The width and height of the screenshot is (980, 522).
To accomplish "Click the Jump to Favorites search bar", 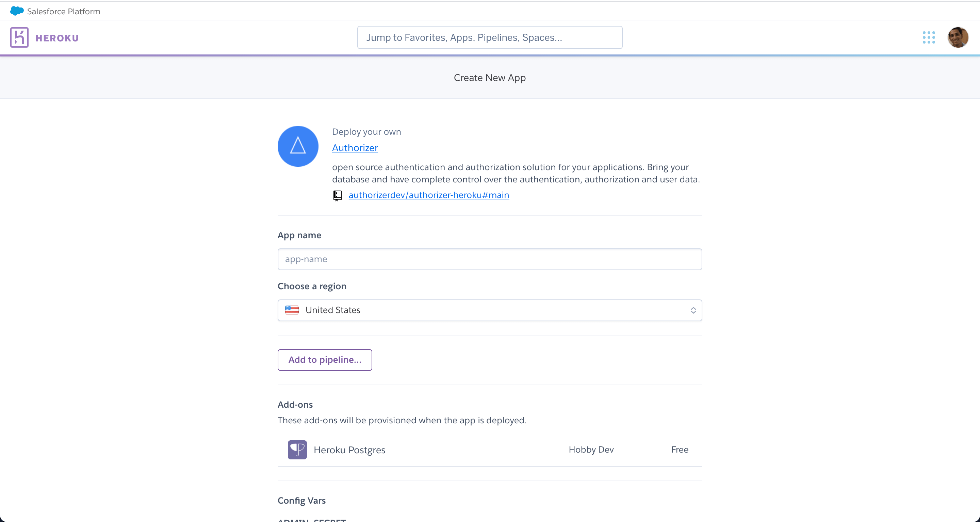I will click(490, 37).
